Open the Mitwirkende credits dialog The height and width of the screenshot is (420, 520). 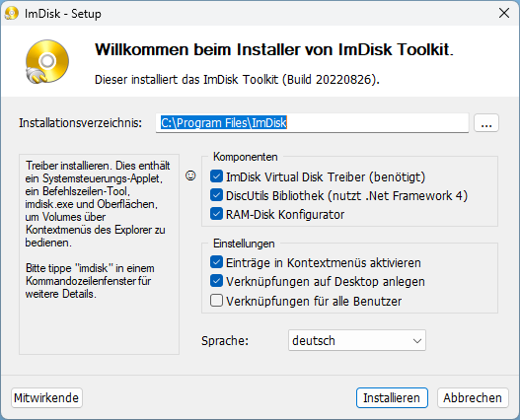point(46,397)
